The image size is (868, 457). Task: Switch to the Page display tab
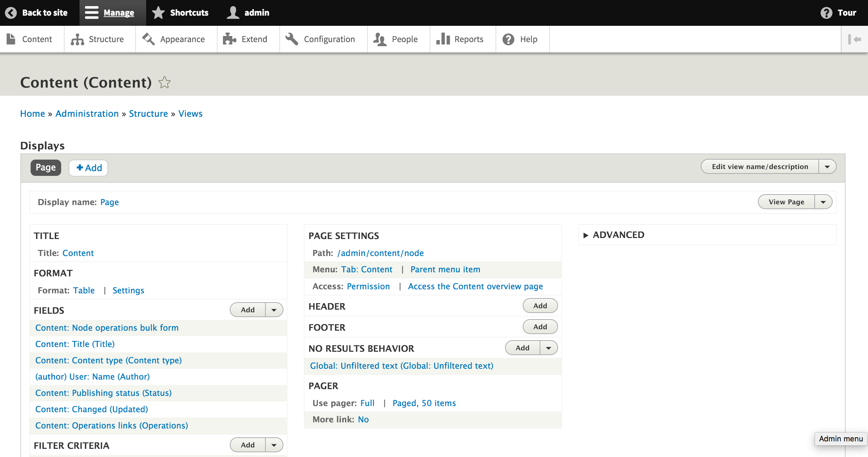[x=46, y=167]
